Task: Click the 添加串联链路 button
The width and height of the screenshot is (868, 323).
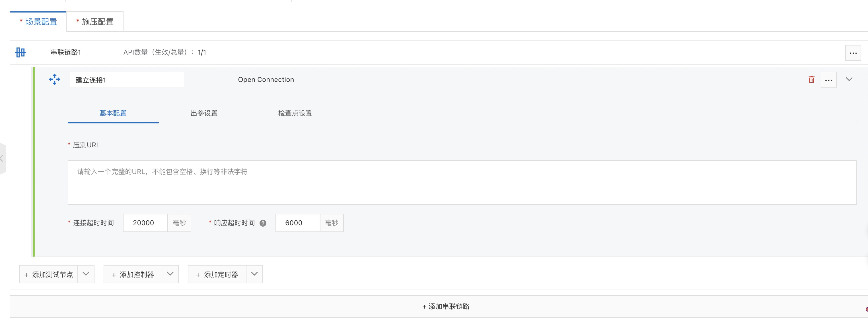Action: pos(445,307)
